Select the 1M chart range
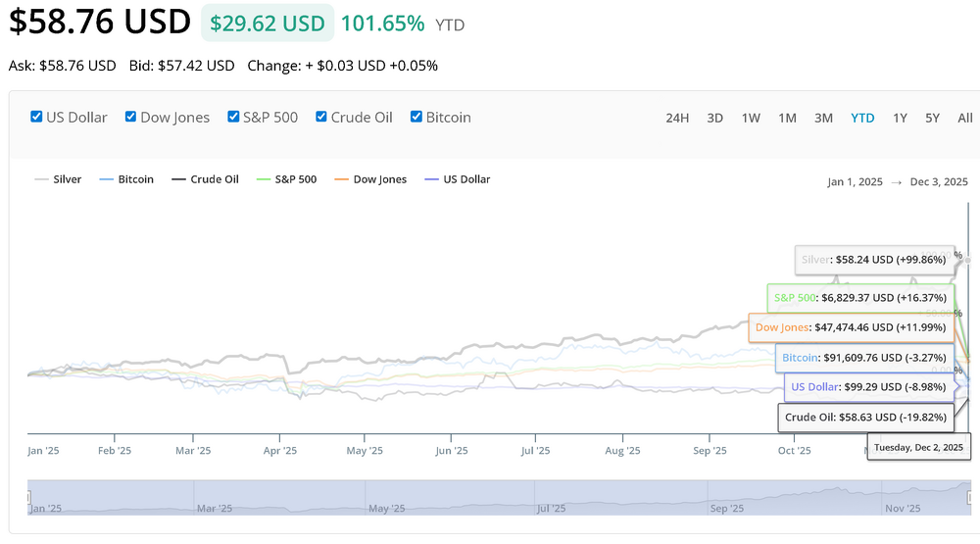Screen dimensions: 980x544 pos(787,118)
